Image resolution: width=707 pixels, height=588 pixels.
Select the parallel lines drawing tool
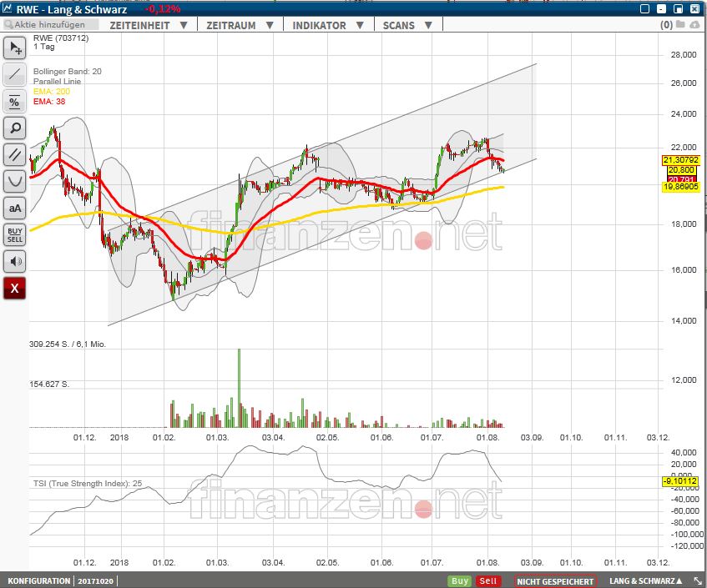click(14, 155)
